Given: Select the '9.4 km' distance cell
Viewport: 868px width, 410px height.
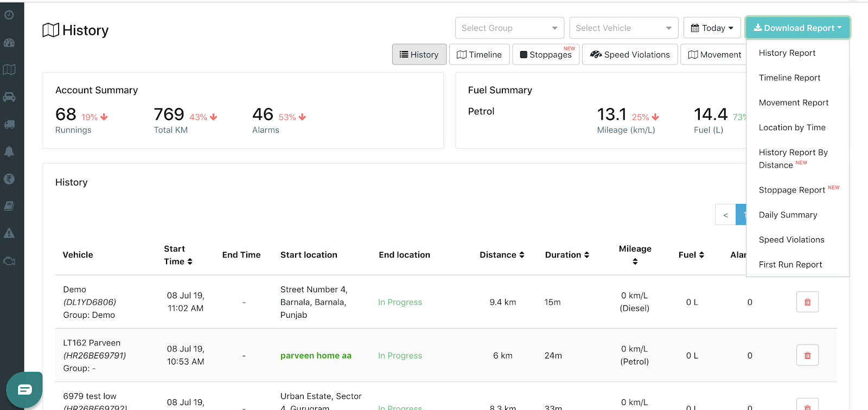Looking at the screenshot, I should 503,302.
